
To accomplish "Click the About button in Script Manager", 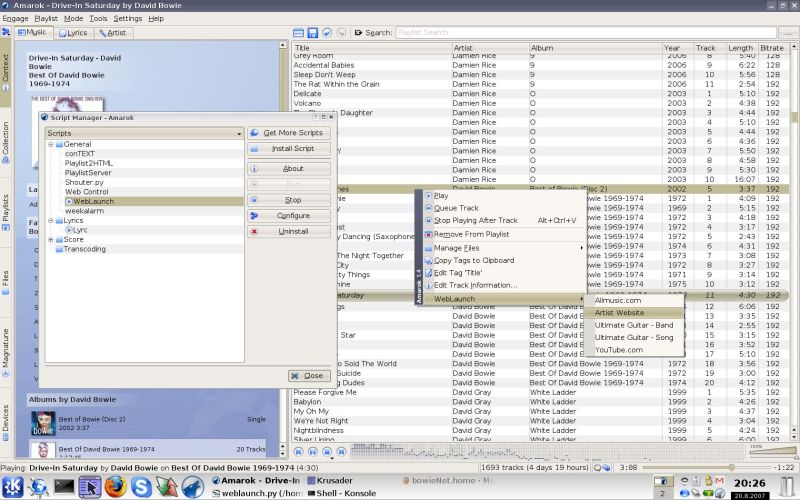I will coord(289,168).
